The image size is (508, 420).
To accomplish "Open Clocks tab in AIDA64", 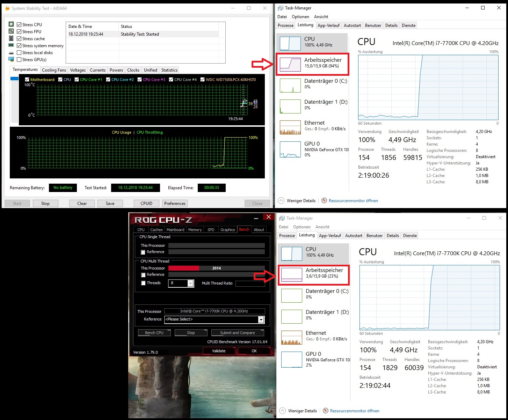I will point(133,70).
